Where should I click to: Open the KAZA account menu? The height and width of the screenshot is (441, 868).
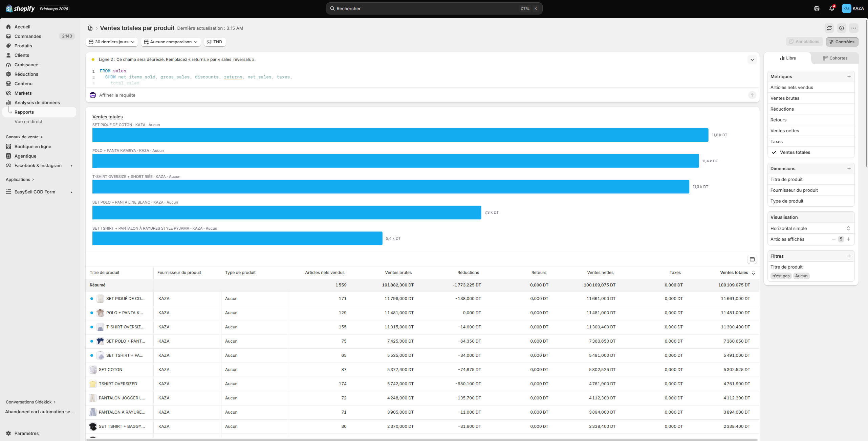click(853, 8)
